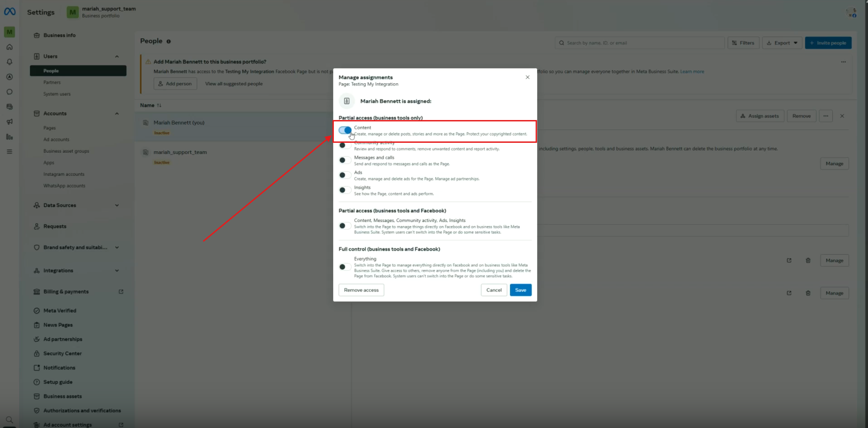868x428 pixels.
Task: Focus the Search by name, ID, or email field
Action: 639,43
